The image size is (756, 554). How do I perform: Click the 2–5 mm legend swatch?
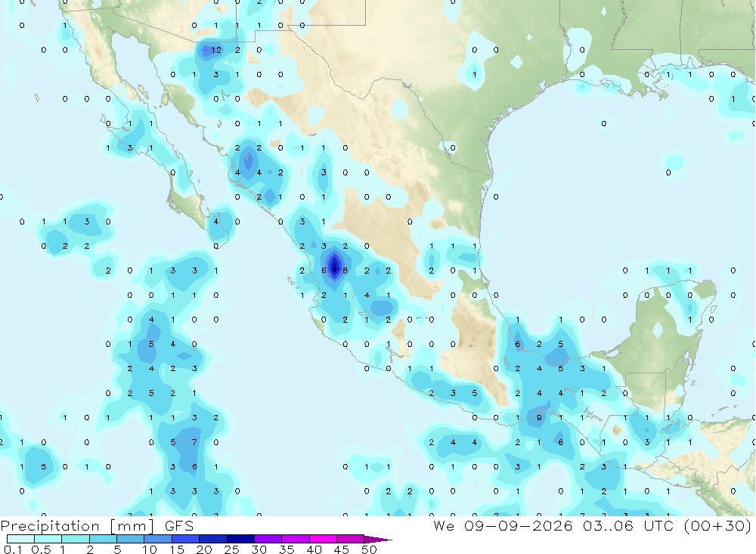pos(103,539)
